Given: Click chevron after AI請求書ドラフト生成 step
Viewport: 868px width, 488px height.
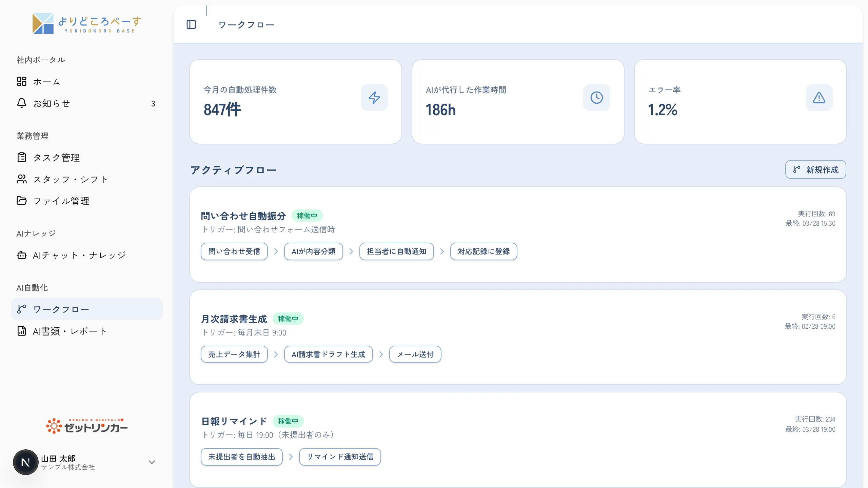Looking at the screenshot, I should pos(381,354).
